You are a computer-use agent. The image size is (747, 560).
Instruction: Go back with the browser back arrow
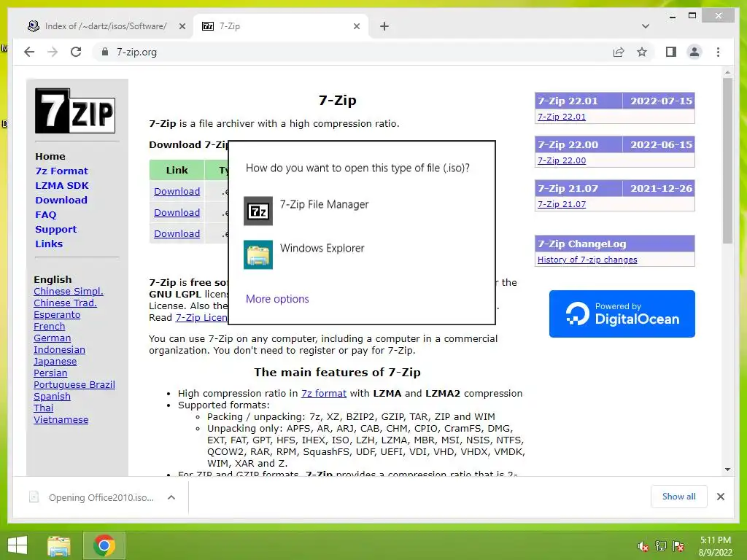point(29,52)
